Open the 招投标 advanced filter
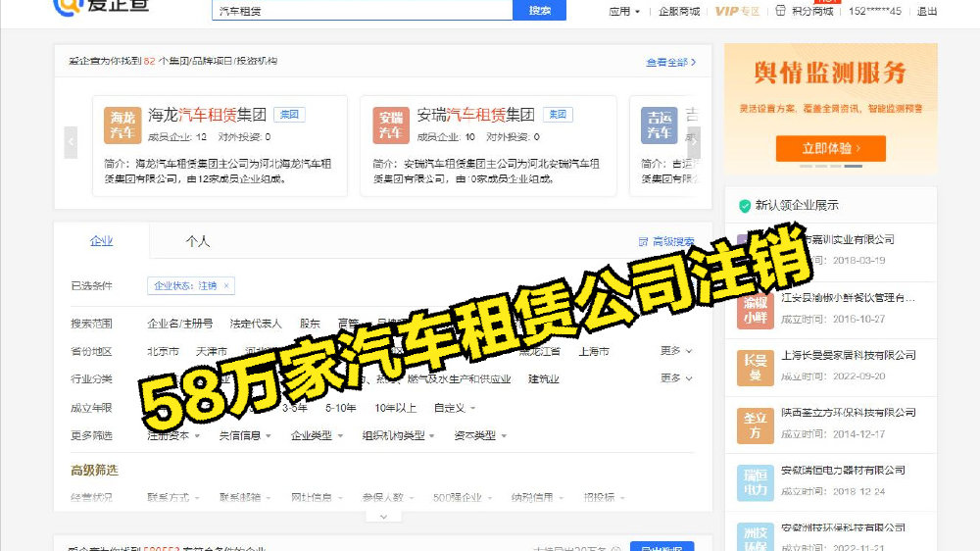980x551 pixels. 604,497
